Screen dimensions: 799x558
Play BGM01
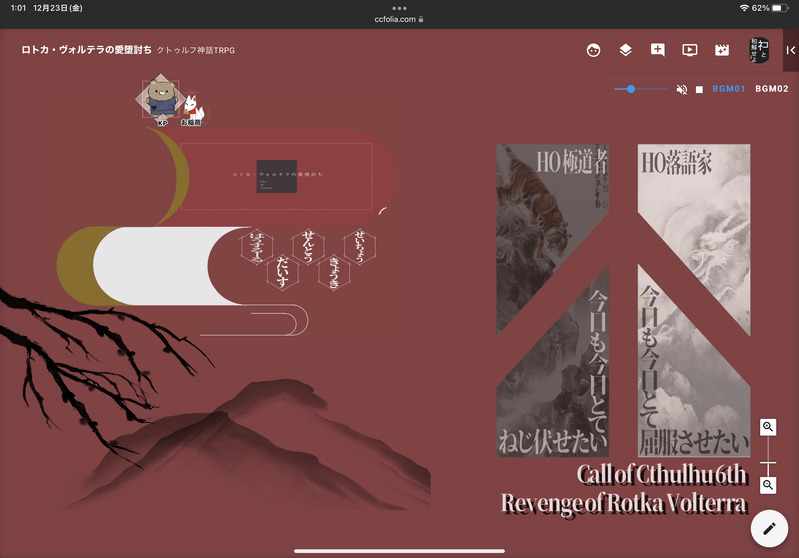pos(728,89)
